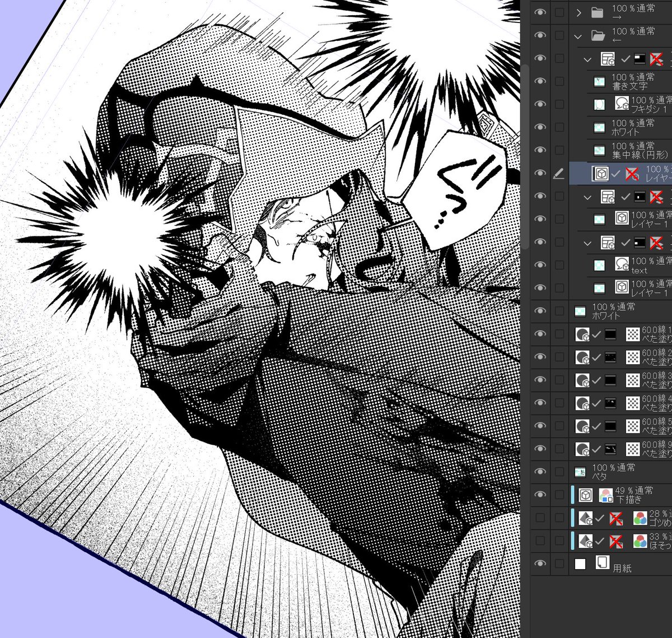Click the mask thumbnail of 60.0線 4 layer
The height and width of the screenshot is (638, 672).
tap(610, 403)
